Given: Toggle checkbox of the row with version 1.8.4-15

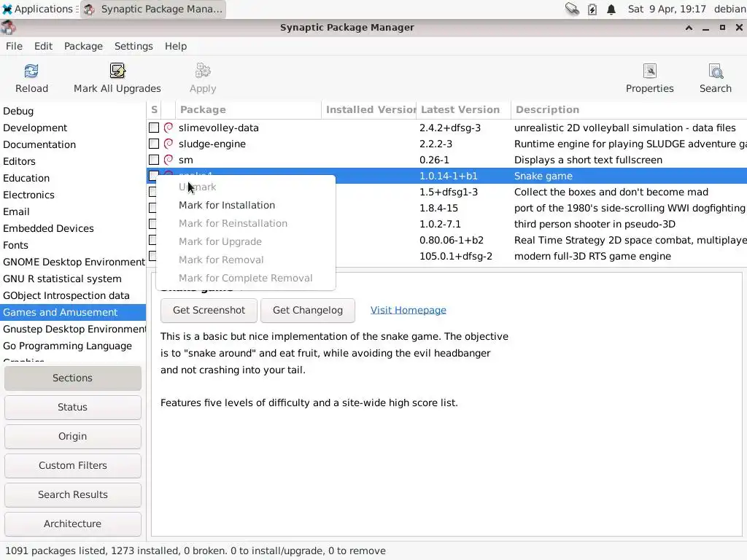Looking at the screenshot, I should click(152, 208).
